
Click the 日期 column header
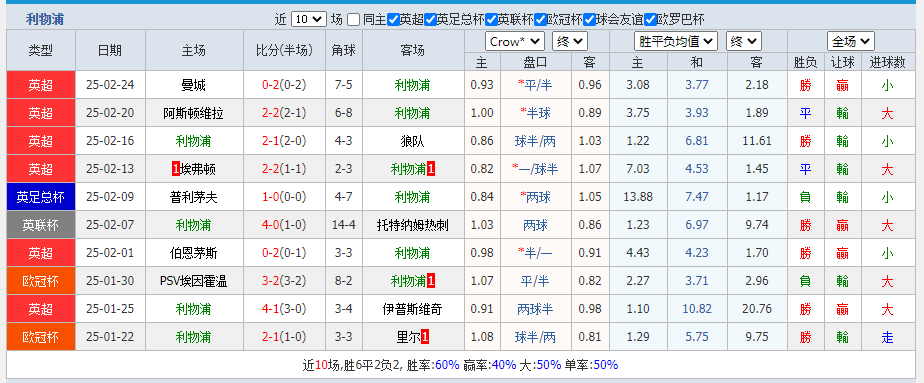click(110, 51)
